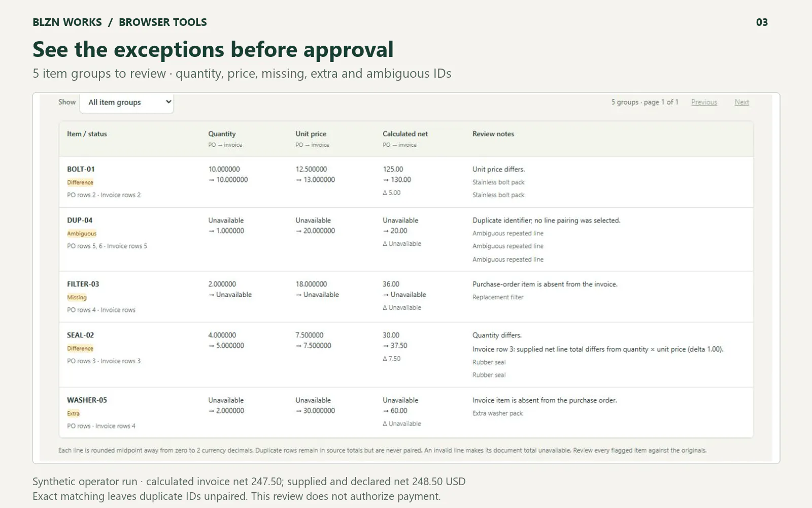Click 'PO rows 2 · Invoice rows 2' text

point(104,195)
